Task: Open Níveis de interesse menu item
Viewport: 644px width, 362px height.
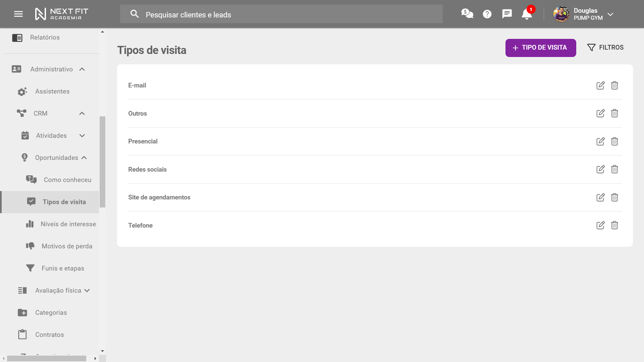Action: 68,224
